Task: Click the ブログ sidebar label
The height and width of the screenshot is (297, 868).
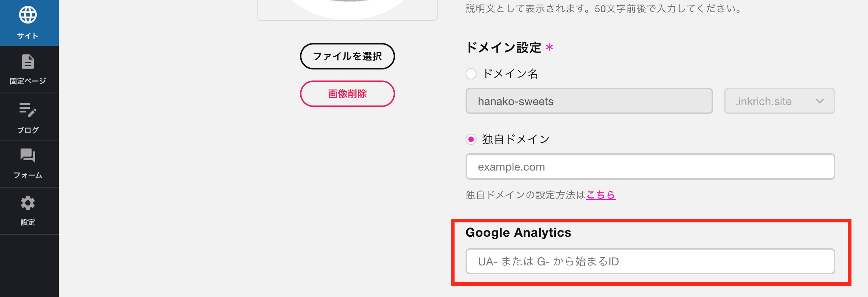Action: 28,130
